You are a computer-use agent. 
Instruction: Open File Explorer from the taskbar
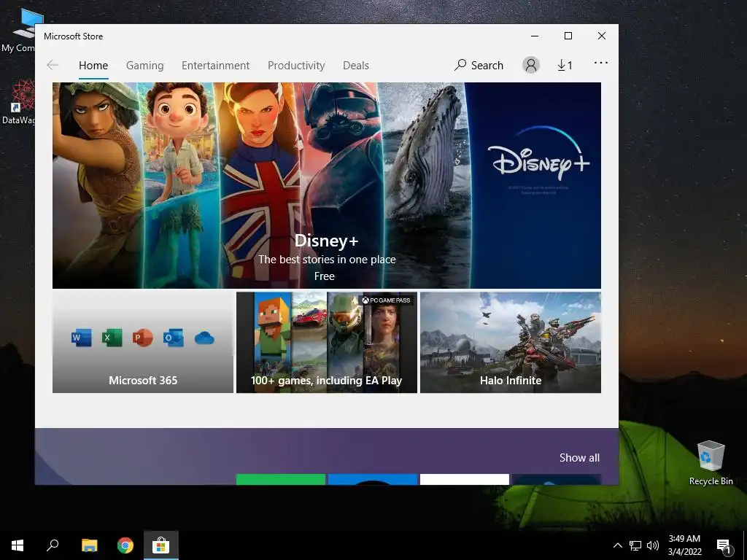coord(89,545)
